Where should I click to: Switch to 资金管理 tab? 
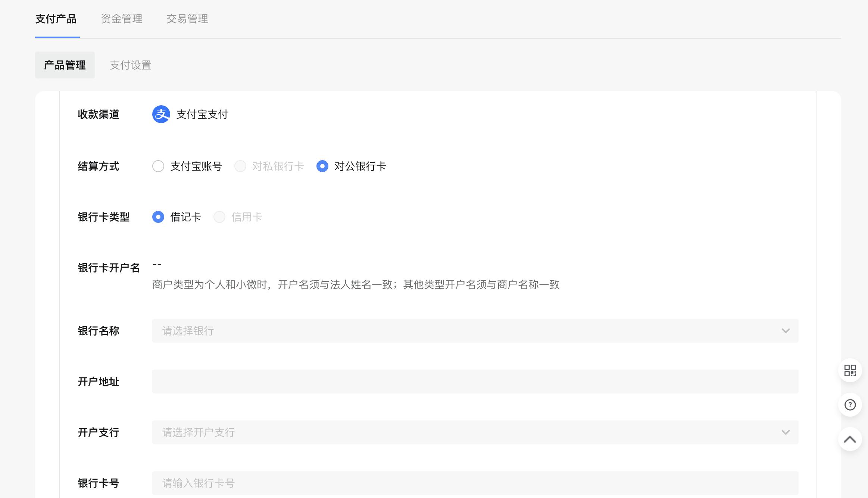pyautogui.click(x=122, y=19)
